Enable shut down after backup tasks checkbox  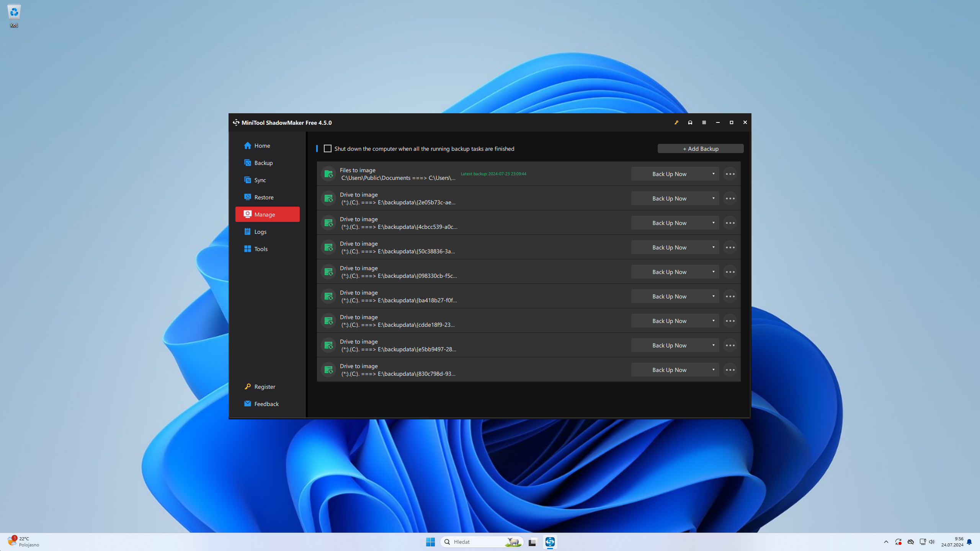(328, 148)
